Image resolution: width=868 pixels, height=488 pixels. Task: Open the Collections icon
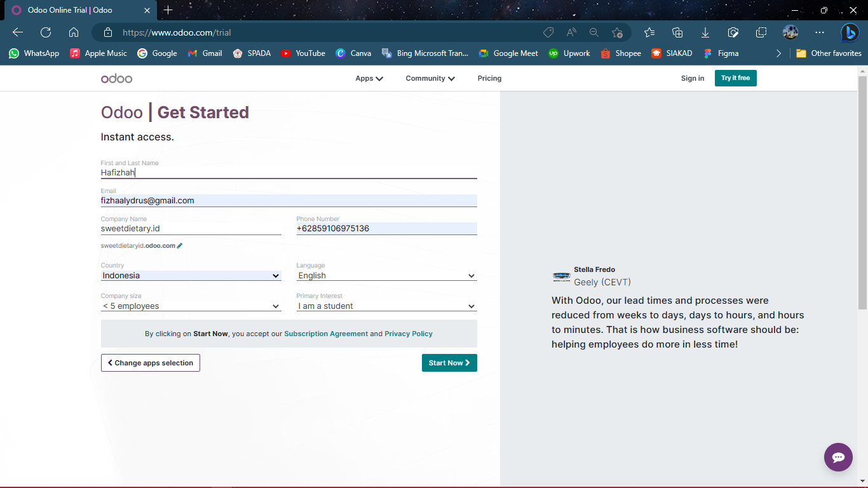click(677, 32)
